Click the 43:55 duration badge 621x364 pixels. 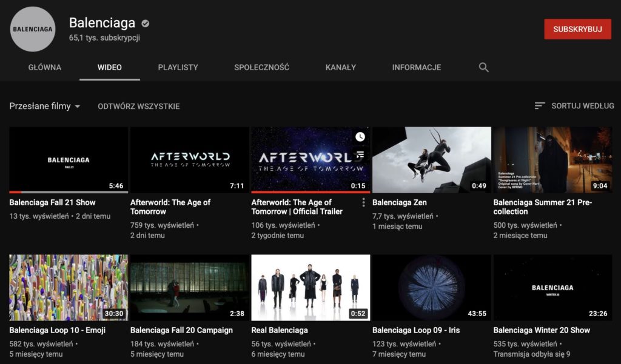point(477,314)
